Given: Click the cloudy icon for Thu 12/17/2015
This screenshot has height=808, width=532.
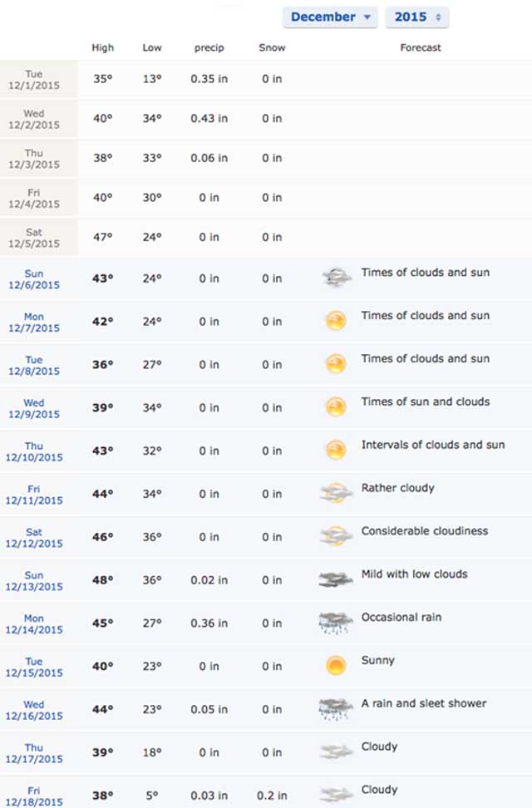Looking at the screenshot, I should coord(336,751).
